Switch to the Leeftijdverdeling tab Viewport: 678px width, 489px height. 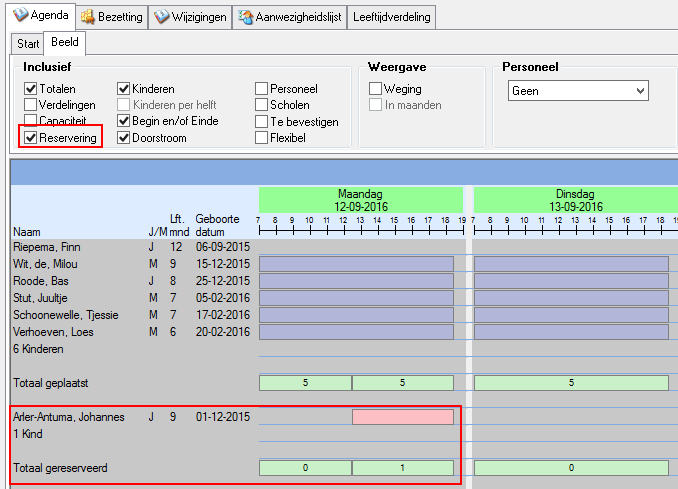[391, 17]
